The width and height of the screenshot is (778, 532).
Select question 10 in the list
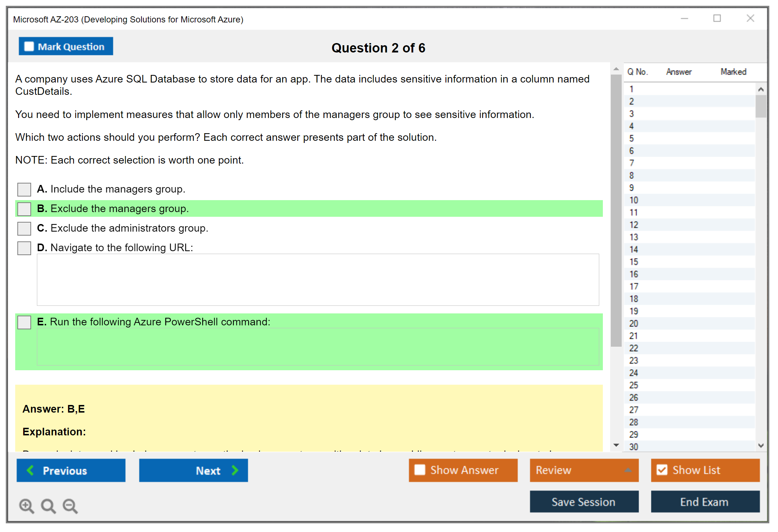tap(634, 200)
